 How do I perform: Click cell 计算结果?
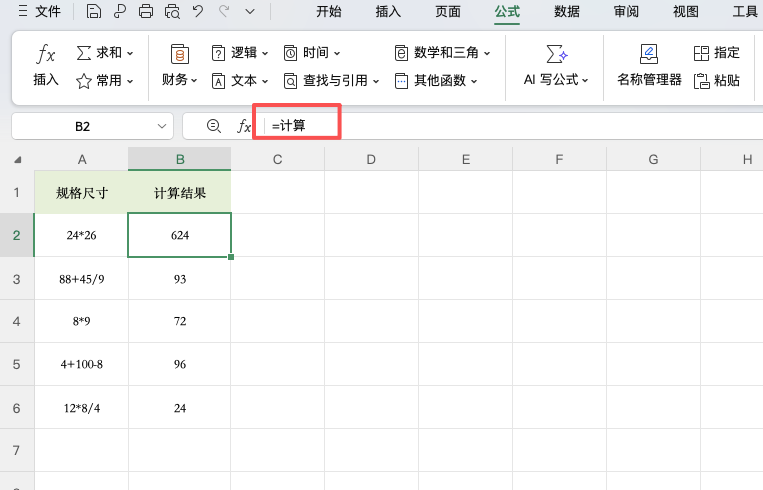180,193
